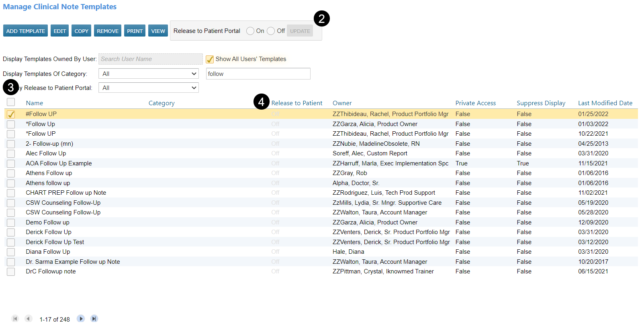
Task: Select the On radio button for Patient Portal
Action: [250, 31]
